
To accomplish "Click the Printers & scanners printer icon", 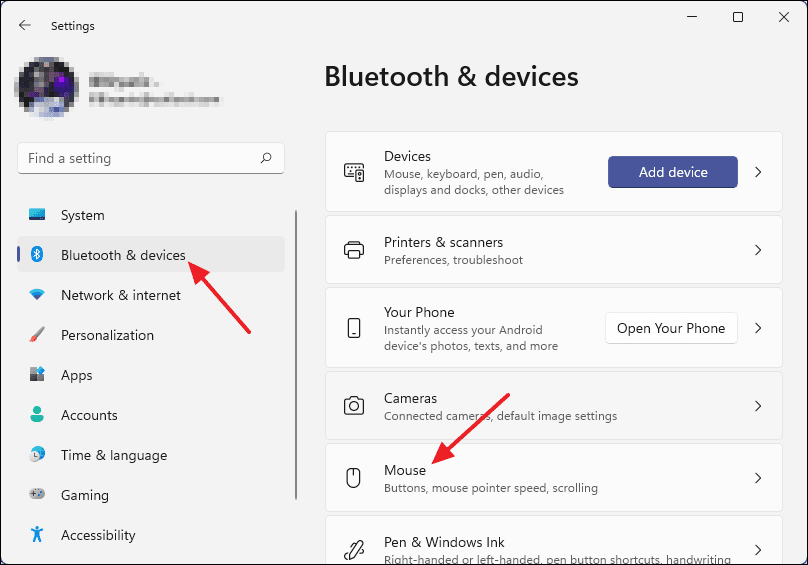I will tap(354, 250).
